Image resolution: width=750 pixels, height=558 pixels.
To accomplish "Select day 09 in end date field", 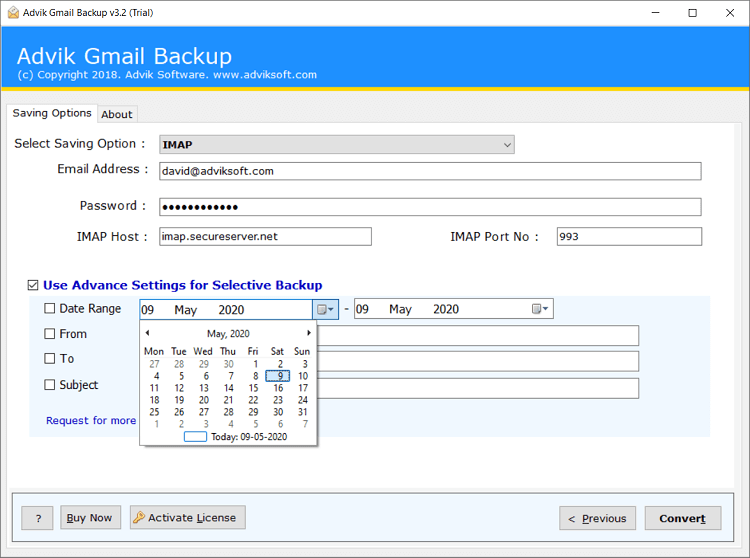I will click(x=363, y=309).
